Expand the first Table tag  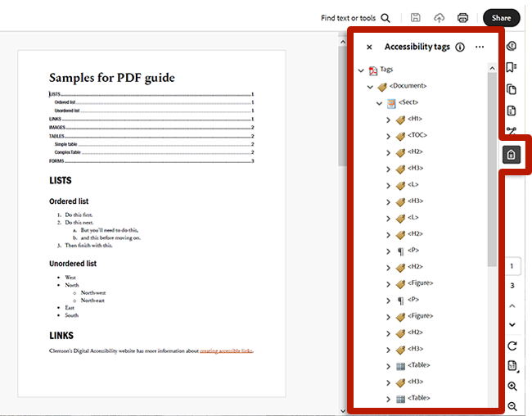pos(389,366)
